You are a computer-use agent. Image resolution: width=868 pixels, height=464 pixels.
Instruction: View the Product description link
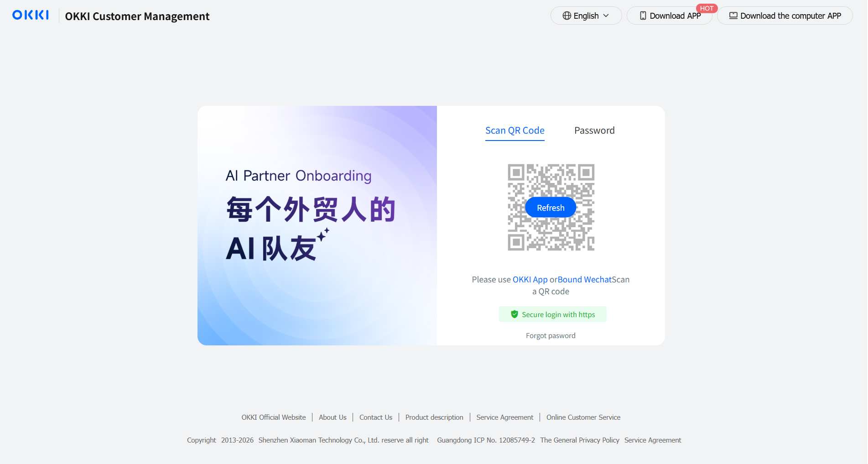click(434, 417)
